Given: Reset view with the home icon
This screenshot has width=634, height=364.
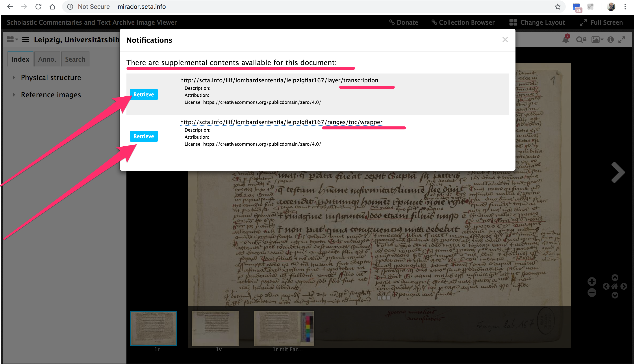Looking at the screenshot, I should [x=615, y=287].
